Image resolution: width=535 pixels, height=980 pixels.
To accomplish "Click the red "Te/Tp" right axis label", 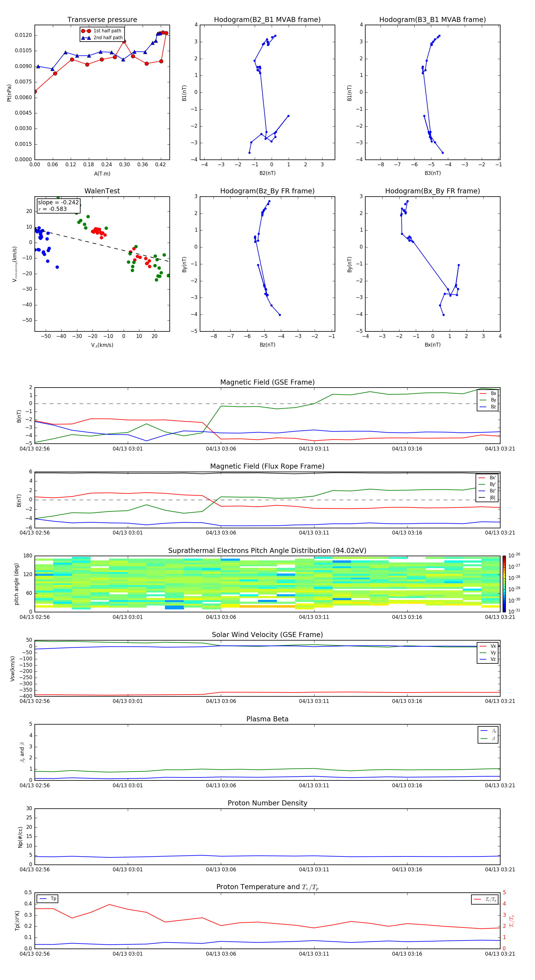I will (512, 921).
